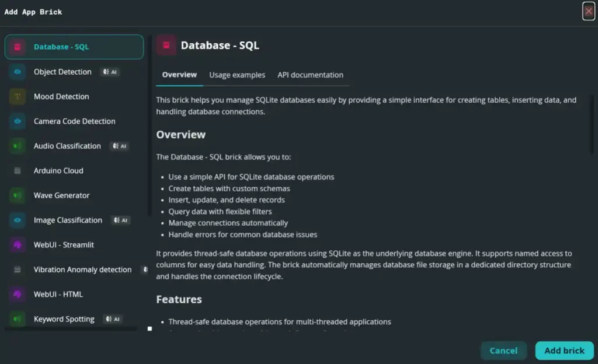Close the Add App Brick dialog
The image size is (598, 364).
(x=589, y=11)
